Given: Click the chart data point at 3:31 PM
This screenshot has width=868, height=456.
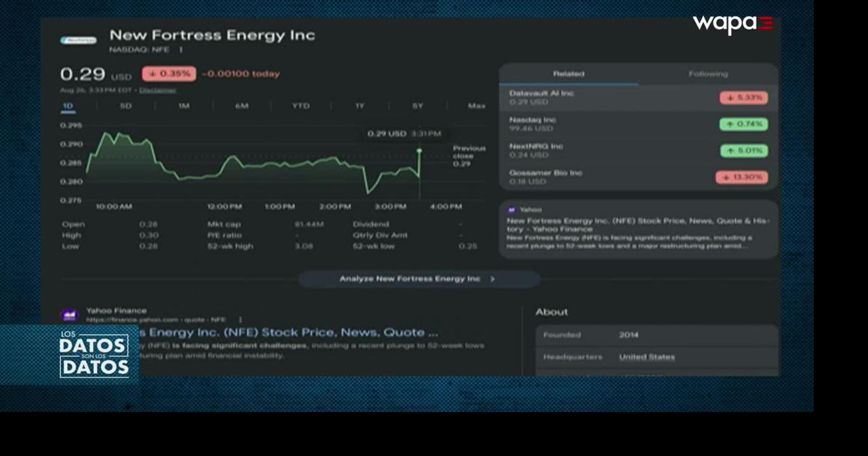Looking at the screenshot, I should (419, 151).
